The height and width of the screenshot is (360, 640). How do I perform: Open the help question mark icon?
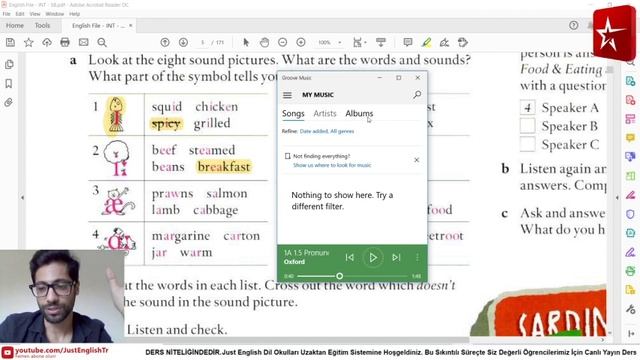pos(573,25)
